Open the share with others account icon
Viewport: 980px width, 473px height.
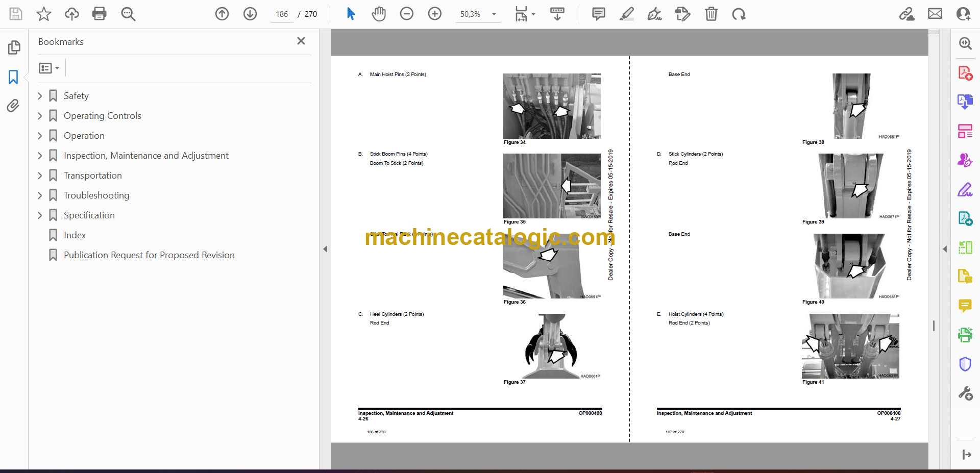pos(963,14)
